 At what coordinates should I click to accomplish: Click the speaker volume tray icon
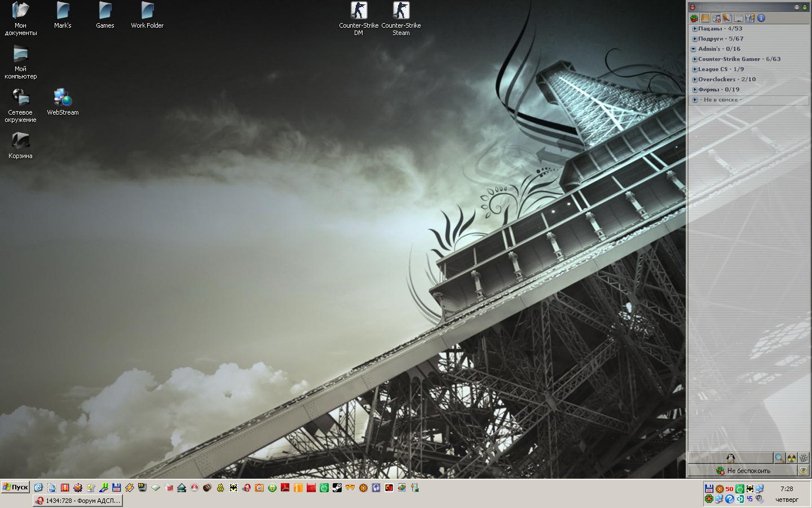click(760, 499)
